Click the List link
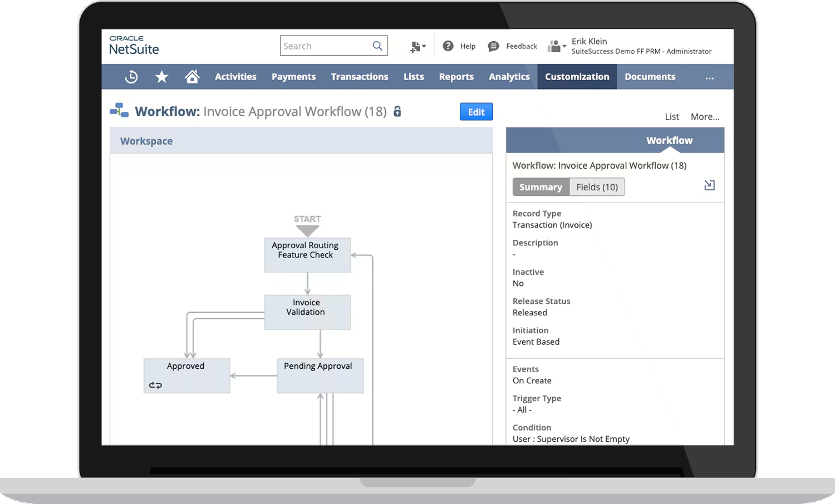This screenshot has height=504, width=835. pos(671,117)
